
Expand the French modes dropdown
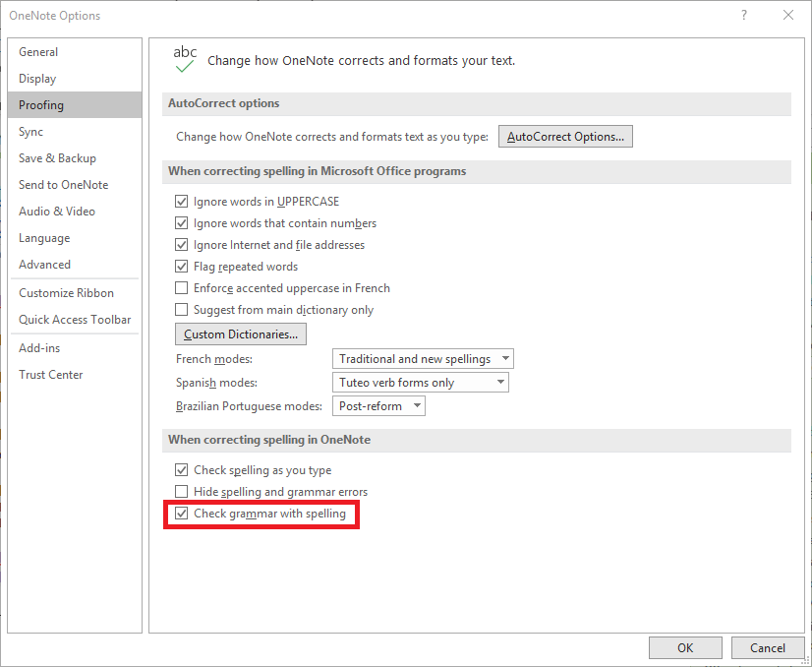423,359
